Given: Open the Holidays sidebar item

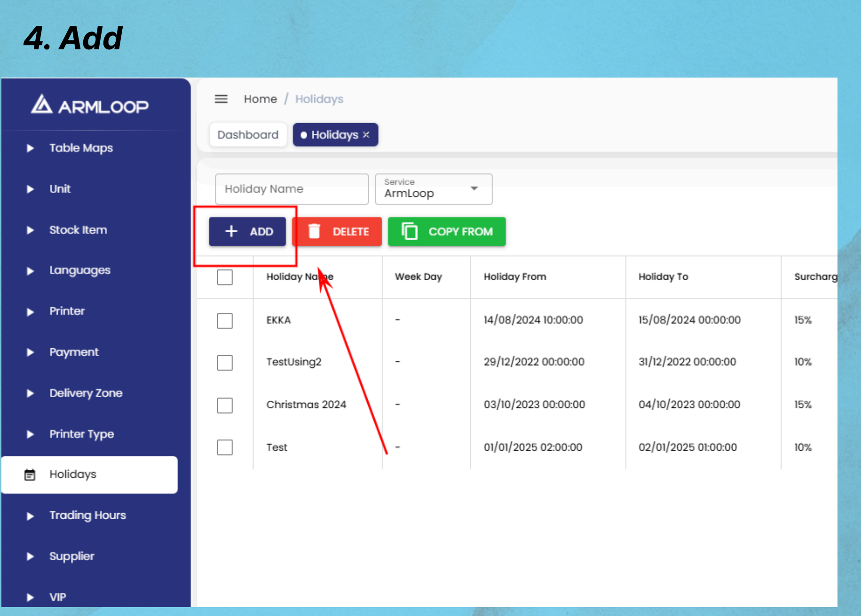Looking at the screenshot, I should (73, 475).
